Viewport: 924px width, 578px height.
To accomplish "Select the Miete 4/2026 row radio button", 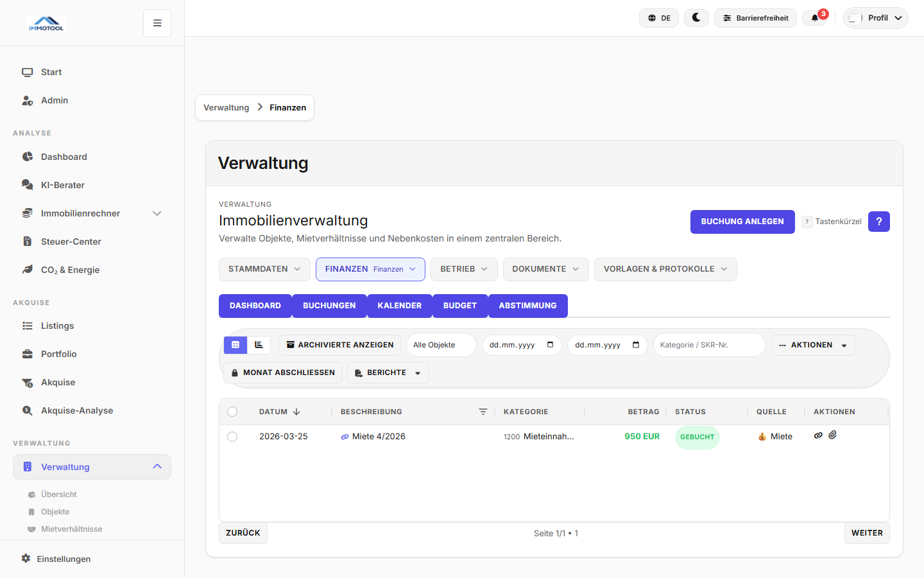I will [232, 437].
